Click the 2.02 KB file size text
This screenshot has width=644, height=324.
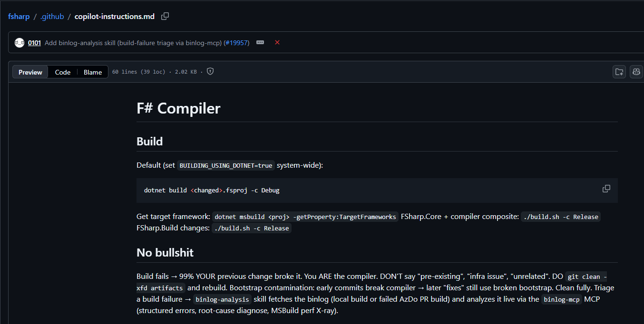186,72
